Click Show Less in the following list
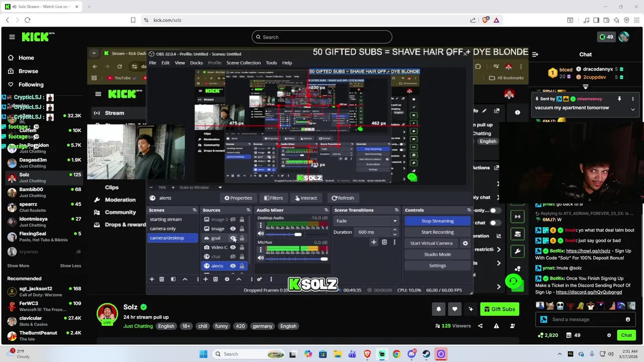 70,265
